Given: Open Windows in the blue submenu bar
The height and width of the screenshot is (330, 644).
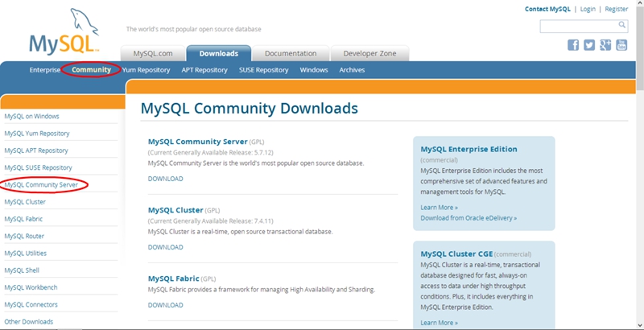Looking at the screenshot, I should click(x=314, y=70).
